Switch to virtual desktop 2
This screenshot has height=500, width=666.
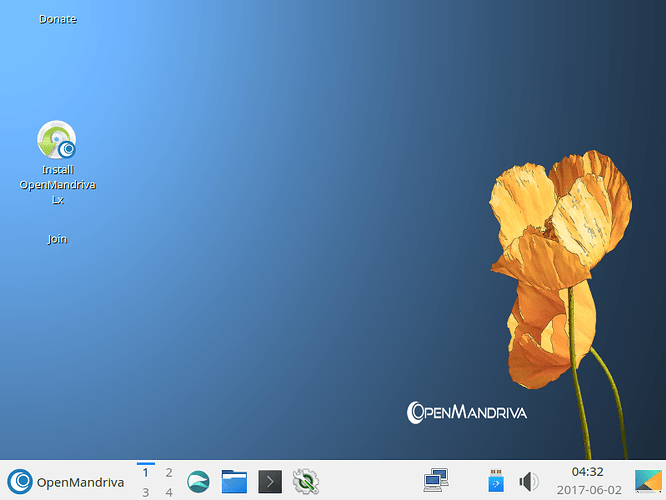[x=169, y=472]
